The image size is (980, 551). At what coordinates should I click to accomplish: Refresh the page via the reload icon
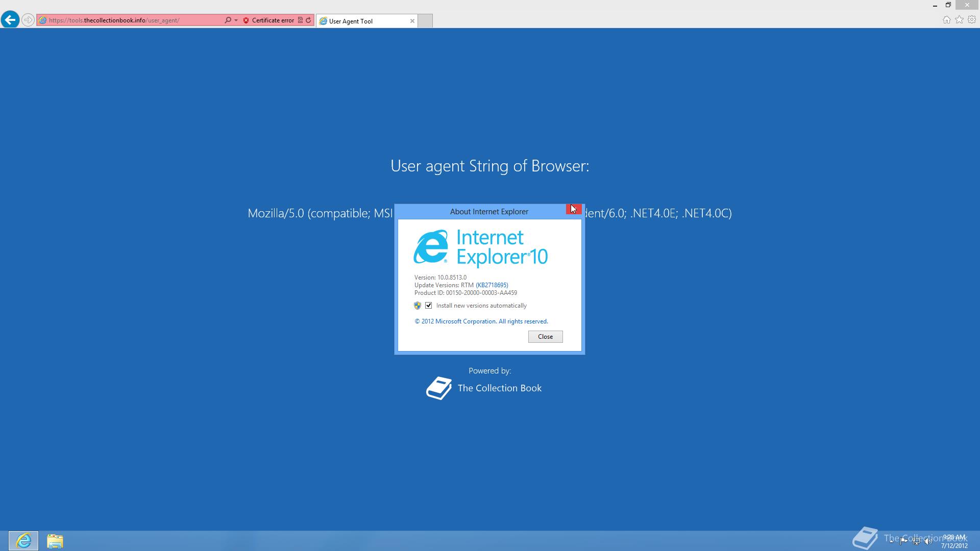[x=308, y=20]
